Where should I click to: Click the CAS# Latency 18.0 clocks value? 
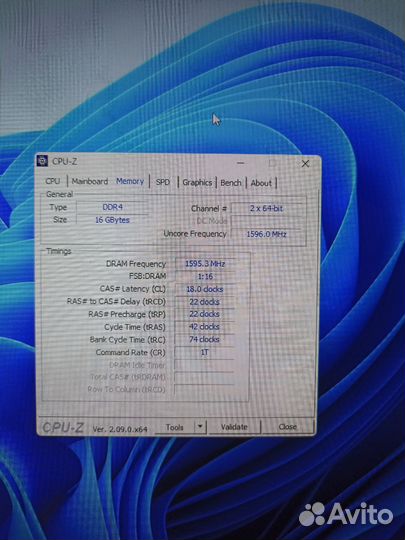[205, 289]
